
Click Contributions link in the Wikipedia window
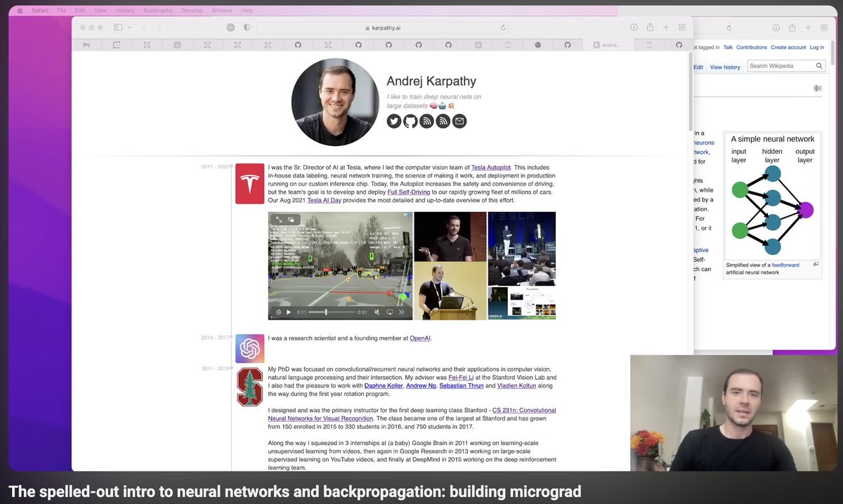tap(752, 47)
